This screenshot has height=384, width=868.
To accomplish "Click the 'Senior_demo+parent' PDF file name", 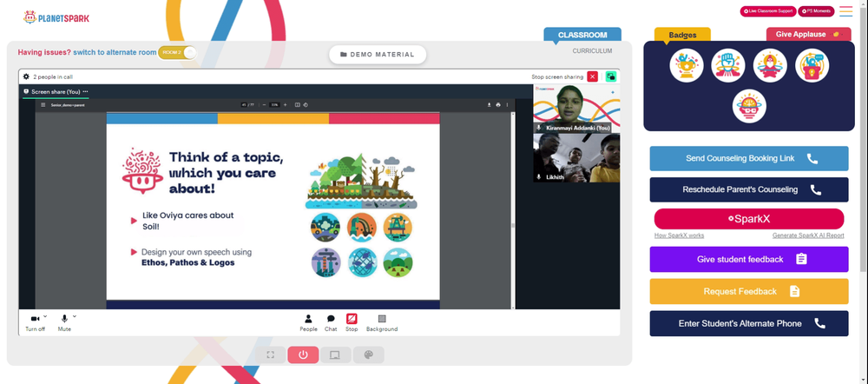I will click(x=68, y=105).
